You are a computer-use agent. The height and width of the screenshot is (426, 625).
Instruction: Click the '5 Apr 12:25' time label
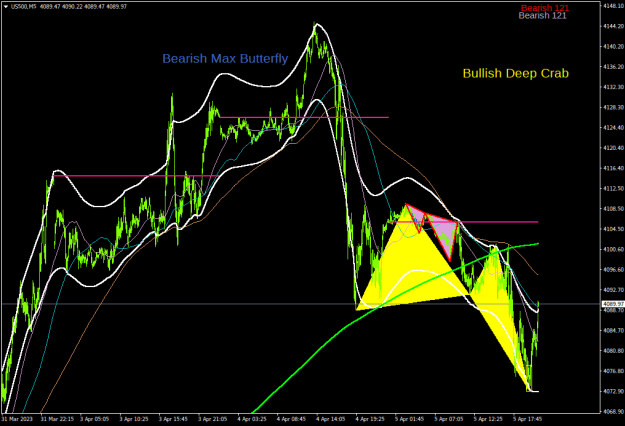point(488,419)
